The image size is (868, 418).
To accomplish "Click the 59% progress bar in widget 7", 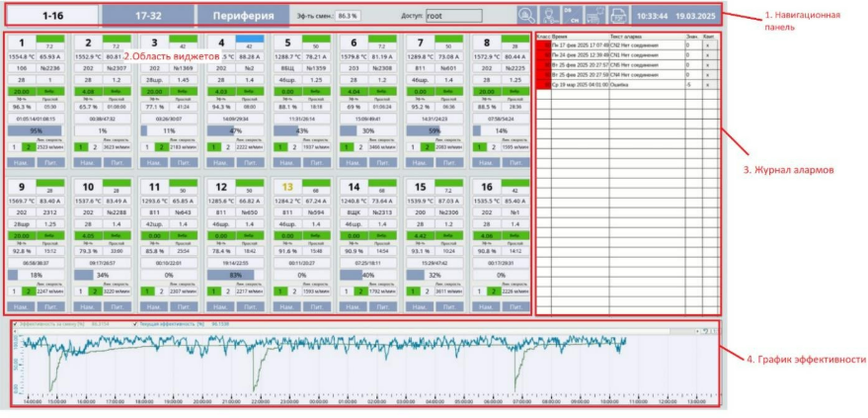I will (x=434, y=130).
